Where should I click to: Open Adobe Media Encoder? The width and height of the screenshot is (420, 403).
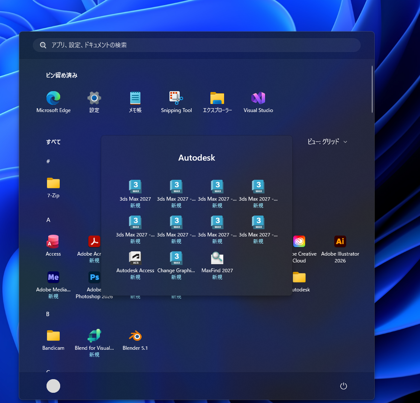[x=53, y=284]
